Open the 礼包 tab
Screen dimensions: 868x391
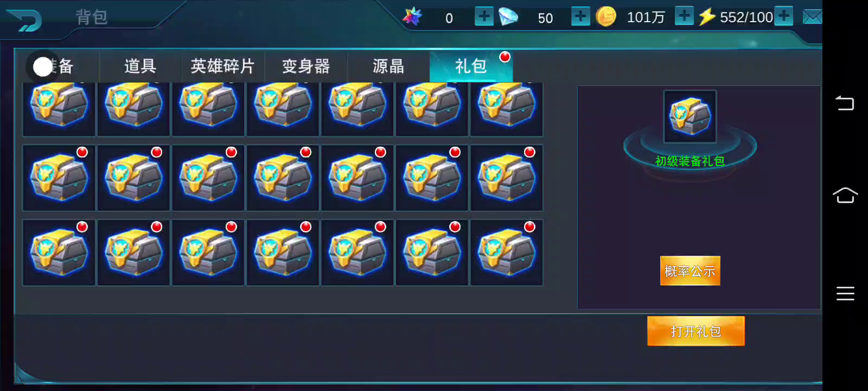(x=471, y=66)
